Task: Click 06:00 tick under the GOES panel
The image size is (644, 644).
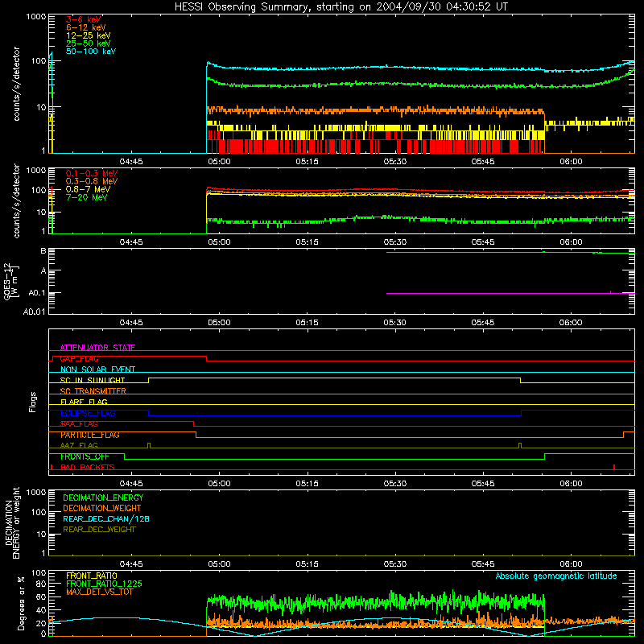Action: click(571, 323)
